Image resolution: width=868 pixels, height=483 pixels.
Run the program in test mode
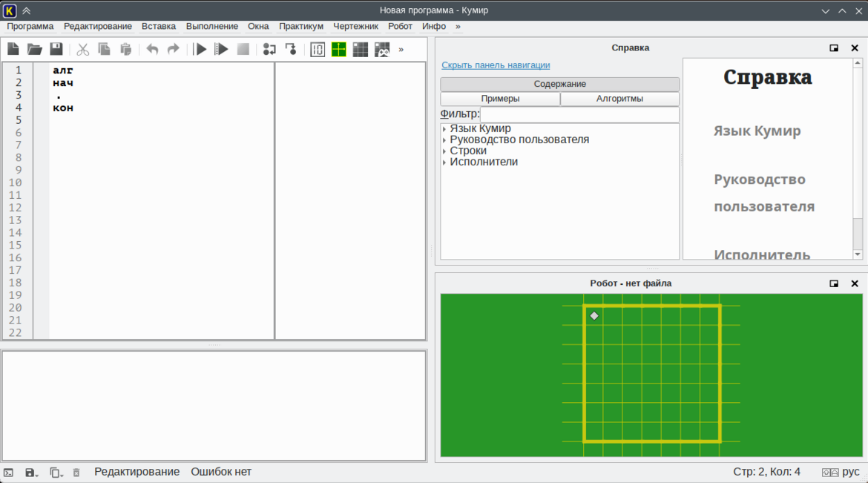(221, 49)
